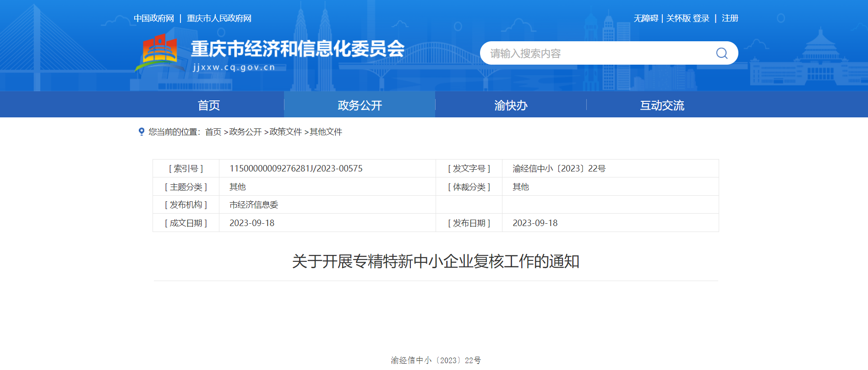The image size is (868, 370).
Task: Enable 无障碍 accessibility mode
Action: [645, 18]
